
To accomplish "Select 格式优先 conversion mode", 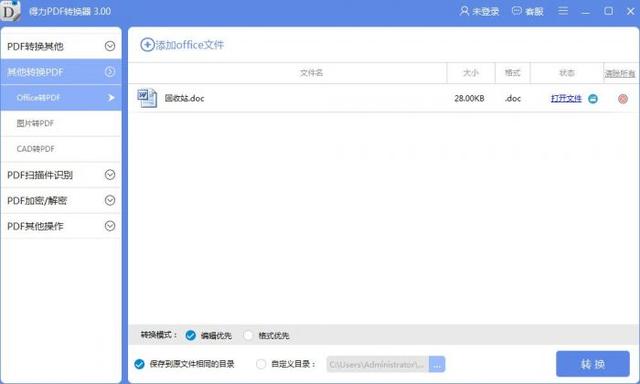I will 248,335.
